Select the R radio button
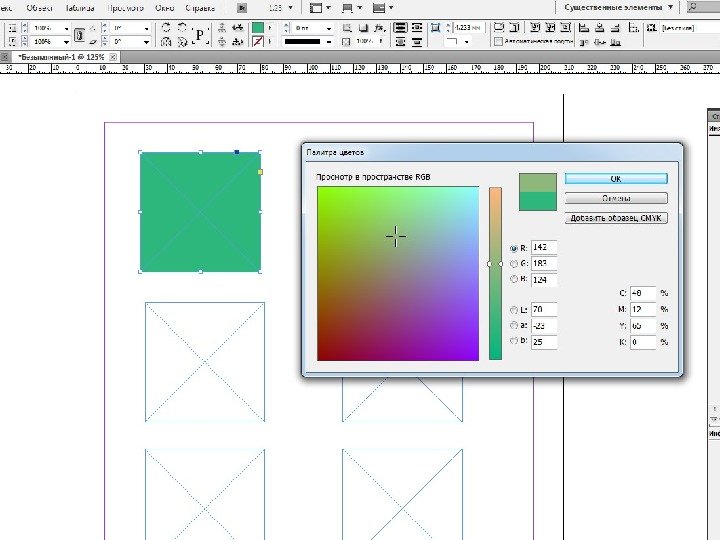Viewport: 720px width, 540px height. tap(514, 248)
